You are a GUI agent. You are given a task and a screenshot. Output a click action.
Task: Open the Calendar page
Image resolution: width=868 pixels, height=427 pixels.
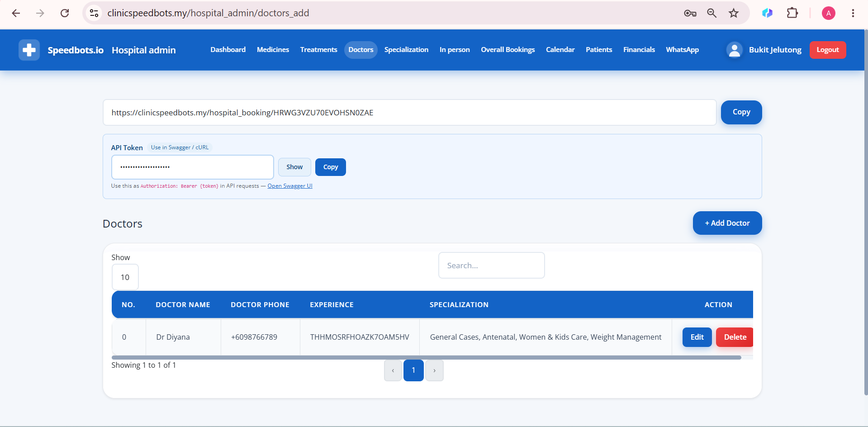coord(560,50)
